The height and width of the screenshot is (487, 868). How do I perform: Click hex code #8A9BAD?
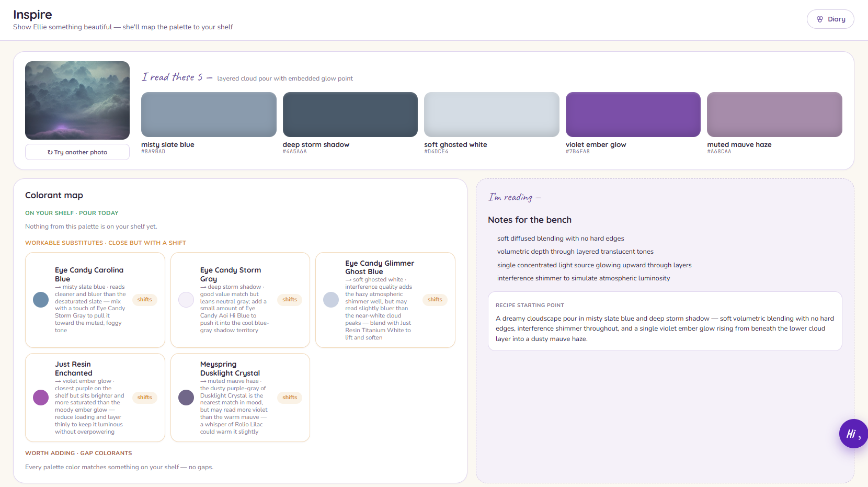point(153,152)
